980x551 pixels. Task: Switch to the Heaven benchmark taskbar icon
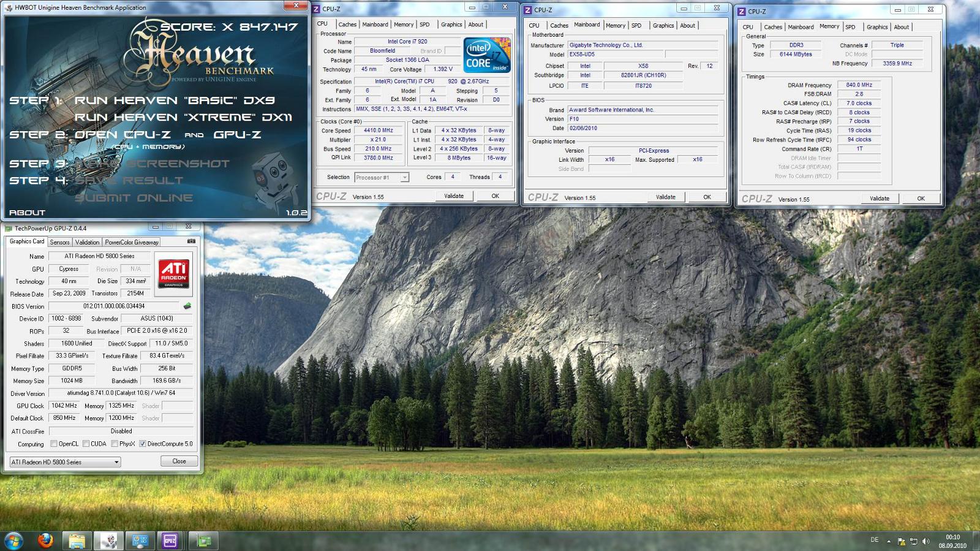[108, 541]
